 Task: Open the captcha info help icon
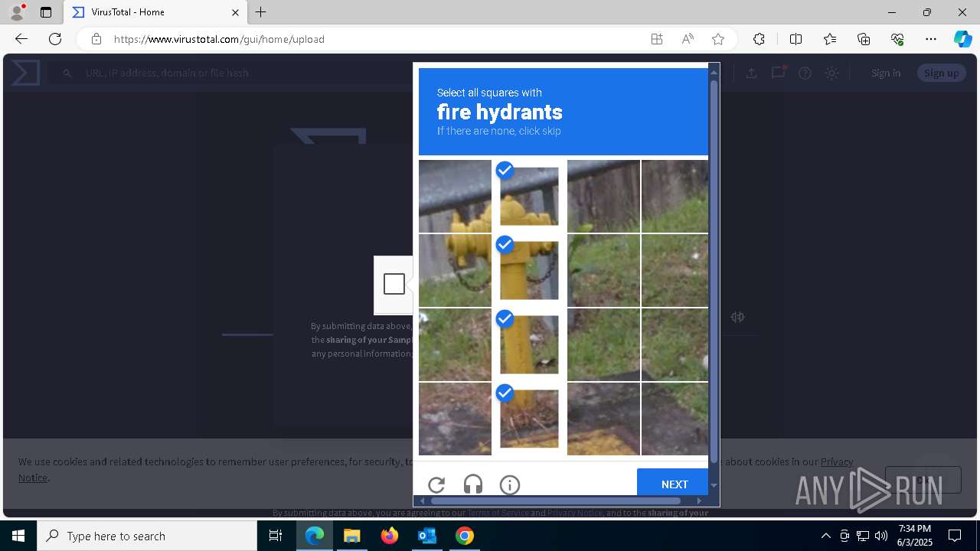(x=510, y=484)
